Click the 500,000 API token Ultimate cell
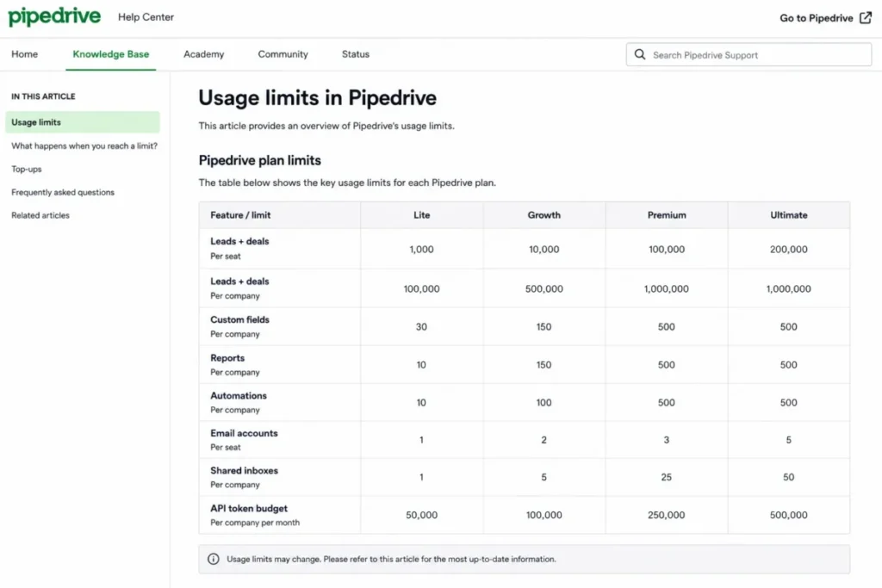 click(789, 515)
